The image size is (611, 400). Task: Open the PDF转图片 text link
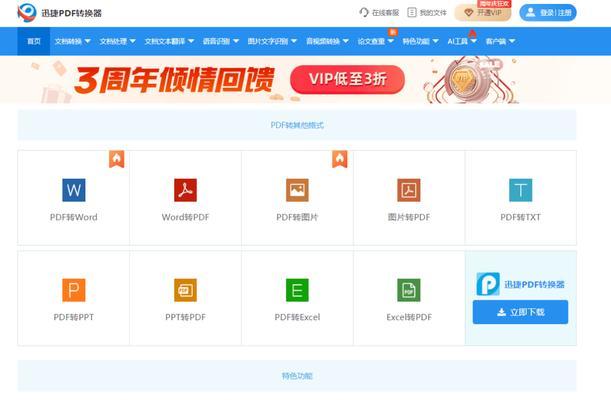point(297,217)
